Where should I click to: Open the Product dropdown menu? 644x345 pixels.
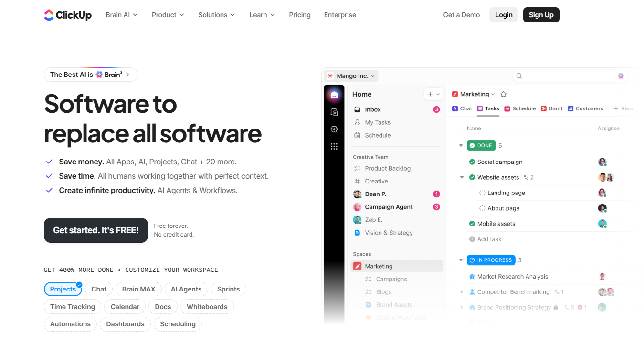[x=168, y=15]
